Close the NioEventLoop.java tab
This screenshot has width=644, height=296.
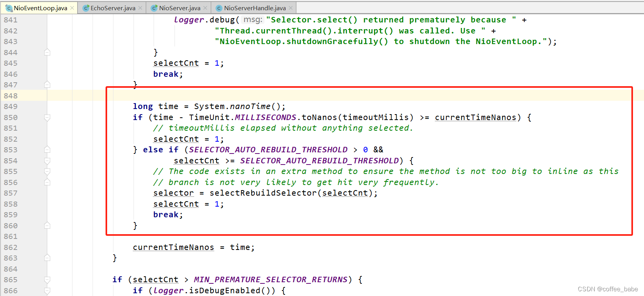(72, 8)
